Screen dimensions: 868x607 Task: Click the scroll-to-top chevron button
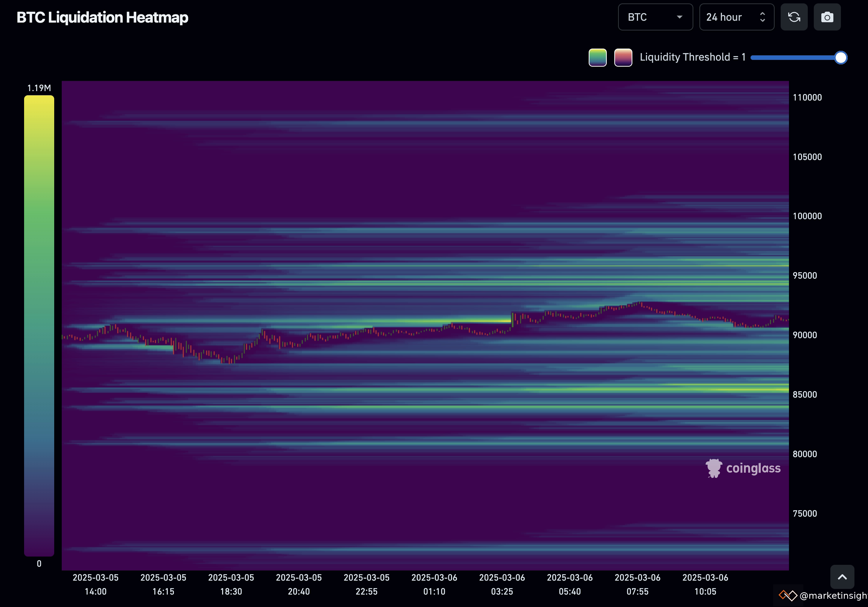pyautogui.click(x=842, y=577)
